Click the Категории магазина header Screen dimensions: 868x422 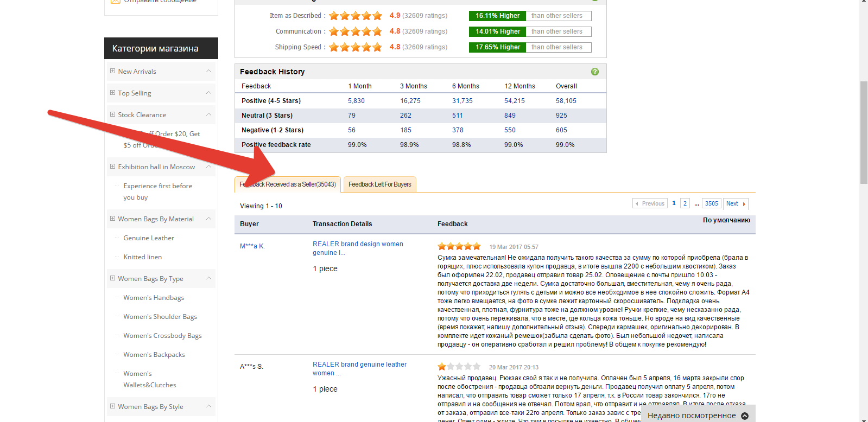pyautogui.click(x=161, y=48)
